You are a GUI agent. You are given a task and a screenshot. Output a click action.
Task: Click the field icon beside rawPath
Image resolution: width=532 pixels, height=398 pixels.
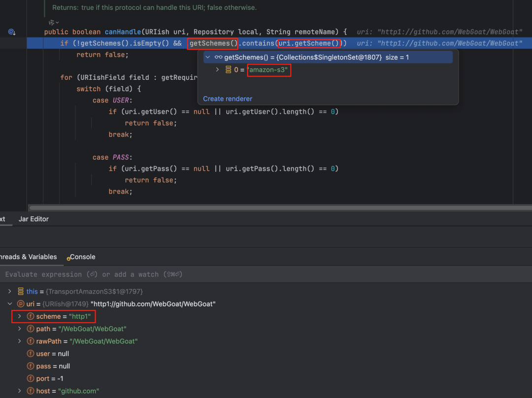pyautogui.click(x=31, y=341)
